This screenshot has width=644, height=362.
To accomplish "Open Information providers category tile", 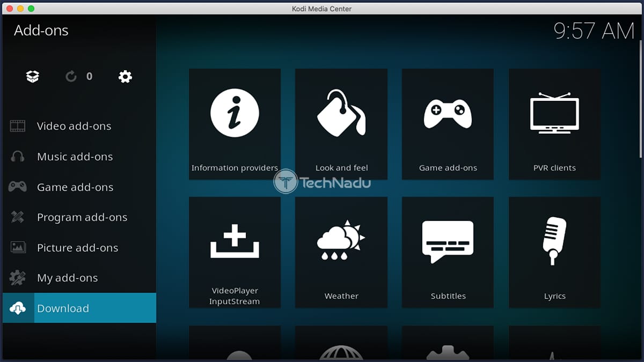I will [235, 124].
